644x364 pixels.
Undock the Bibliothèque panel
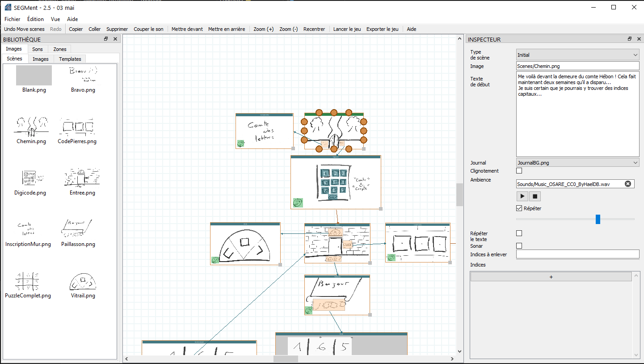(x=106, y=39)
